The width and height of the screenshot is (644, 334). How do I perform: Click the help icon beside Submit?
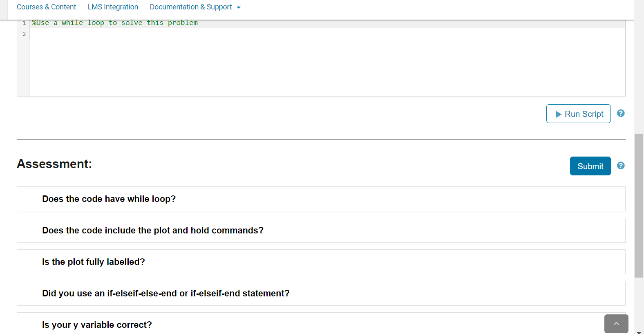620,166
